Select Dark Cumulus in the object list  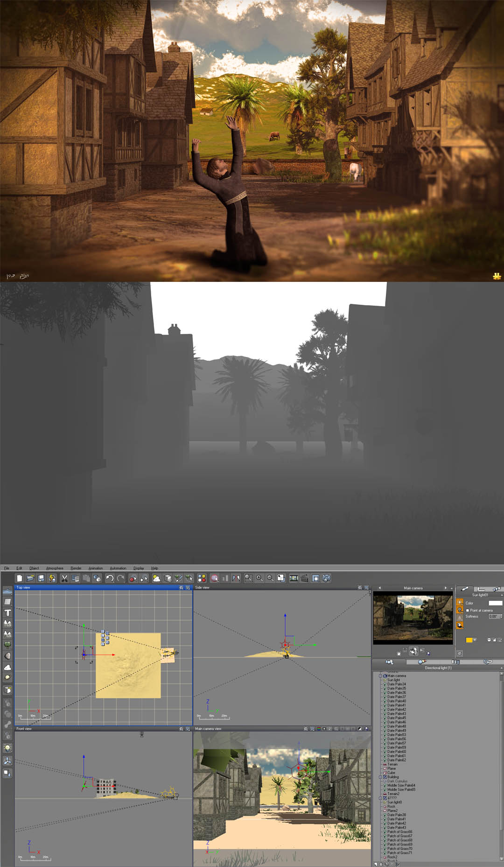397,781
